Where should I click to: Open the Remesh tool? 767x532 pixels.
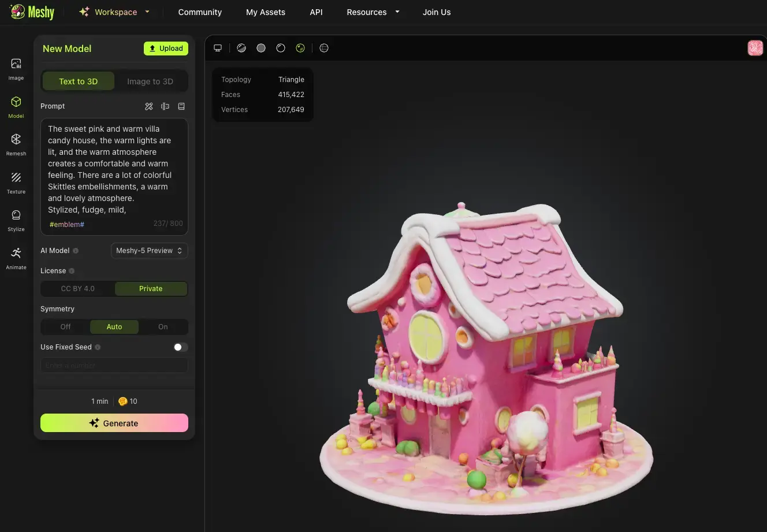(x=16, y=144)
